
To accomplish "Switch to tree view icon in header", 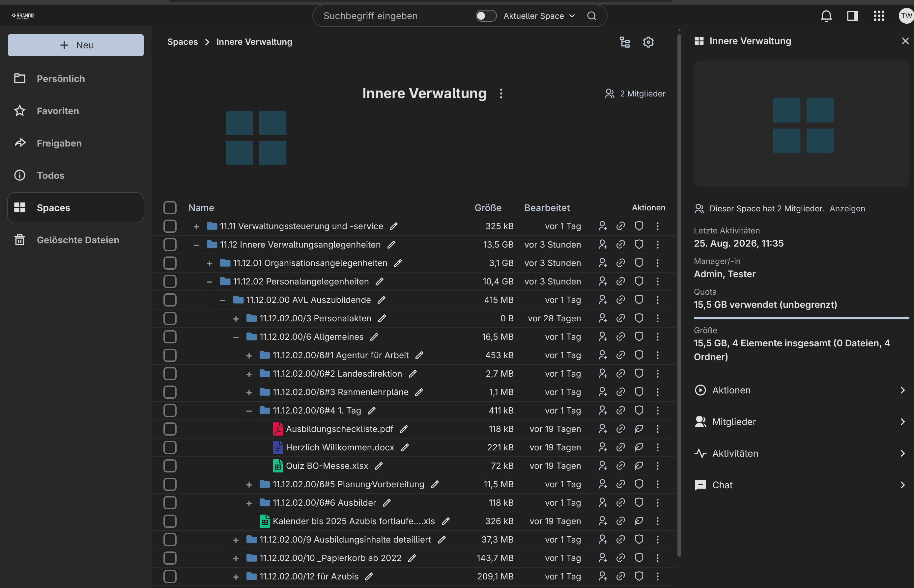I will pos(624,42).
